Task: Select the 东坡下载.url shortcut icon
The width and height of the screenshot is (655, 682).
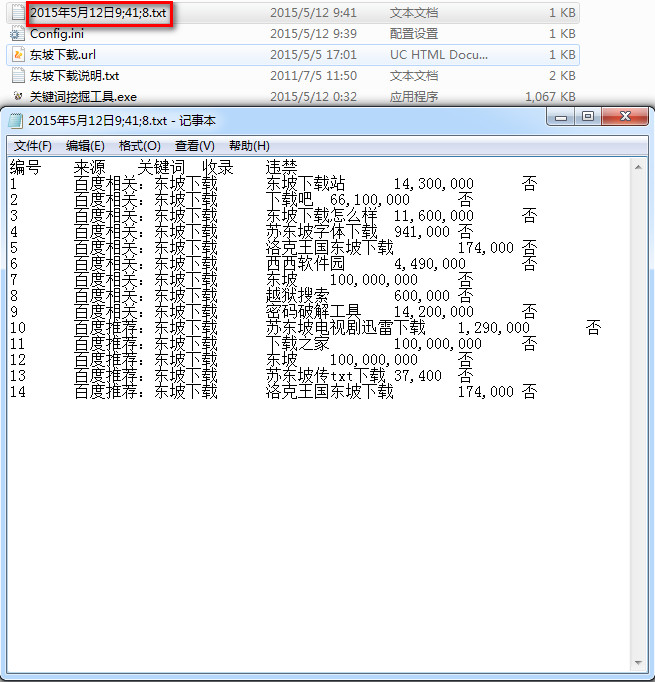Action: 18,55
